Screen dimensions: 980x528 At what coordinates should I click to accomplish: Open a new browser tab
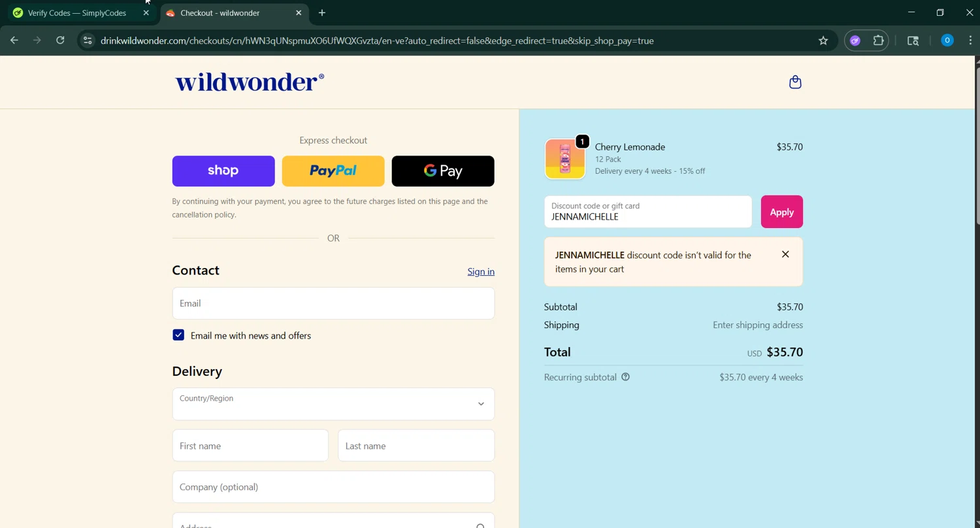click(x=321, y=13)
